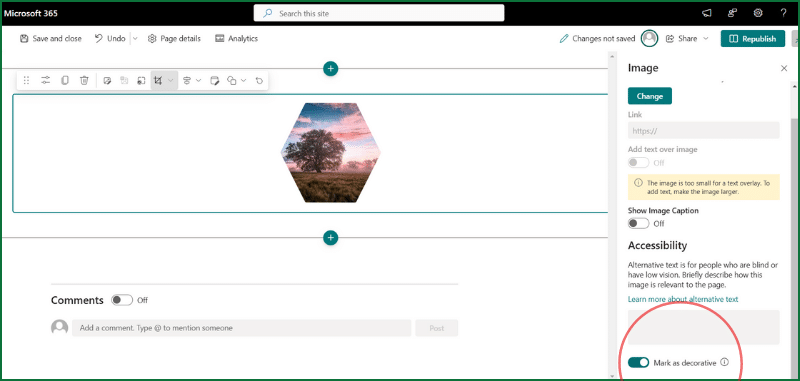Click the Undo command
The width and height of the screenshot is (800, 381).
[110, 39]
